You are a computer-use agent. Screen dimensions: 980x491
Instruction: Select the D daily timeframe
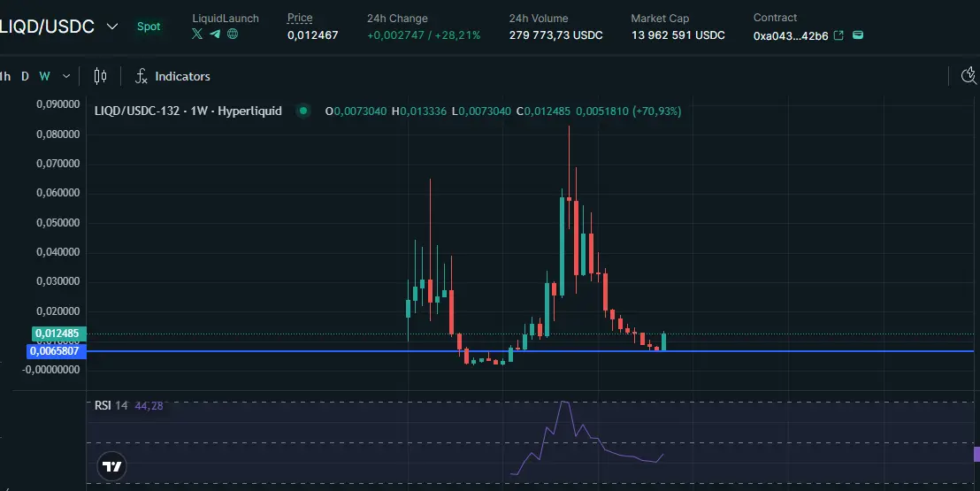[25, 76]
